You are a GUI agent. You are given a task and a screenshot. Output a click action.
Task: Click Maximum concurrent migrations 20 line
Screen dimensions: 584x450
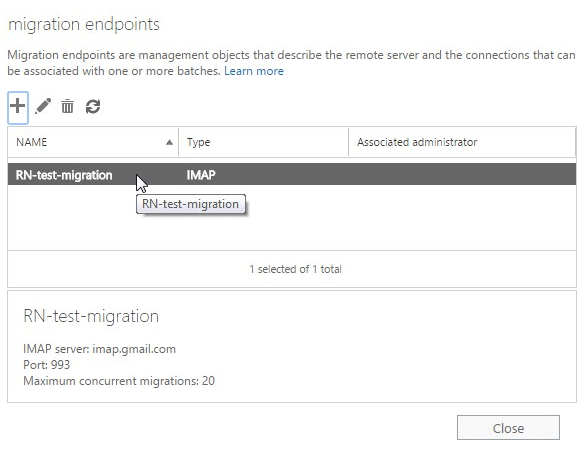point(119,381)
